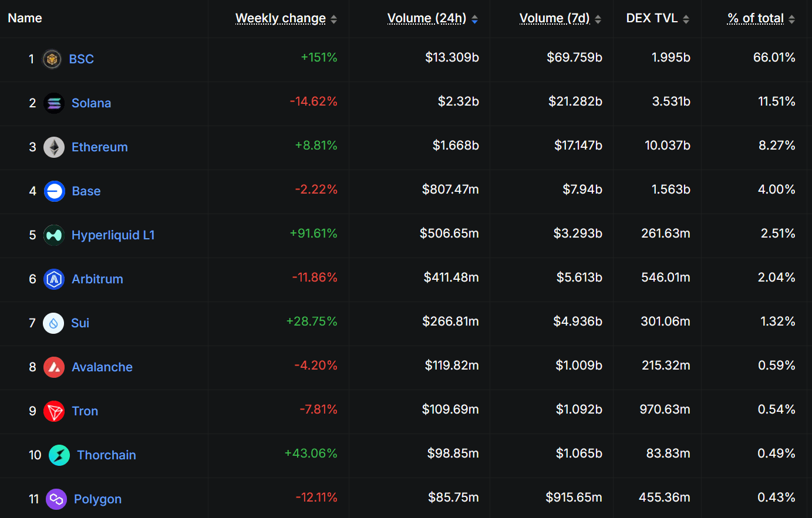
Task: Click the Ethereum chain logo
Action: tap(53, 147)
